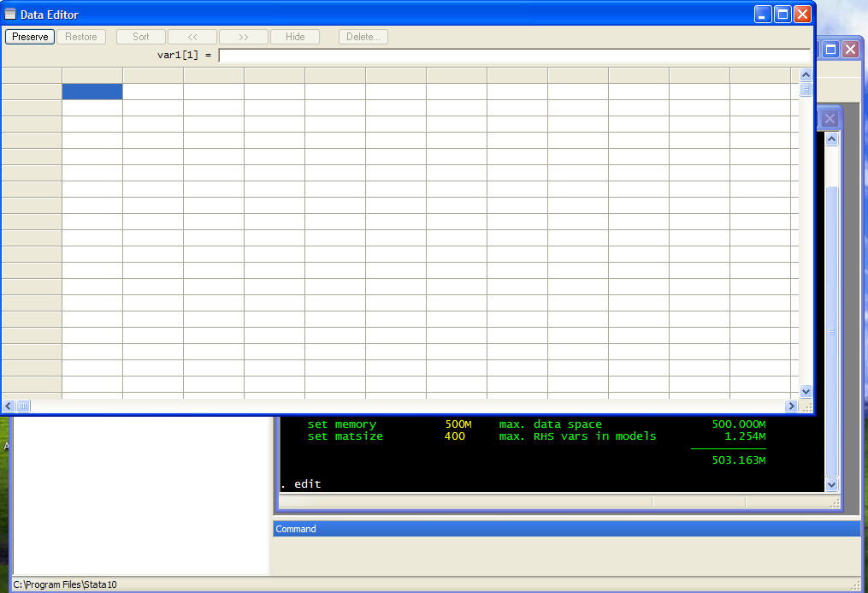
Task: Shift variable right with >> button
Action: coord(244,37)
